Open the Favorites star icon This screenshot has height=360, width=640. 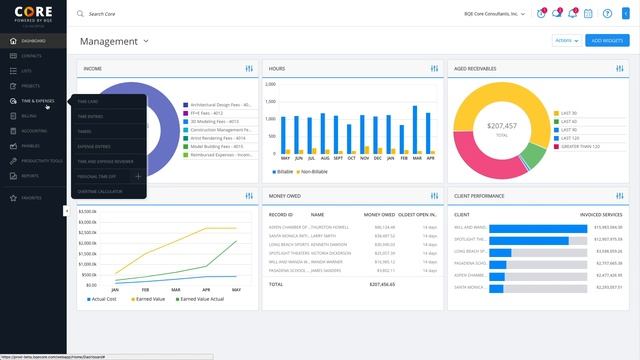pos(13,198)
